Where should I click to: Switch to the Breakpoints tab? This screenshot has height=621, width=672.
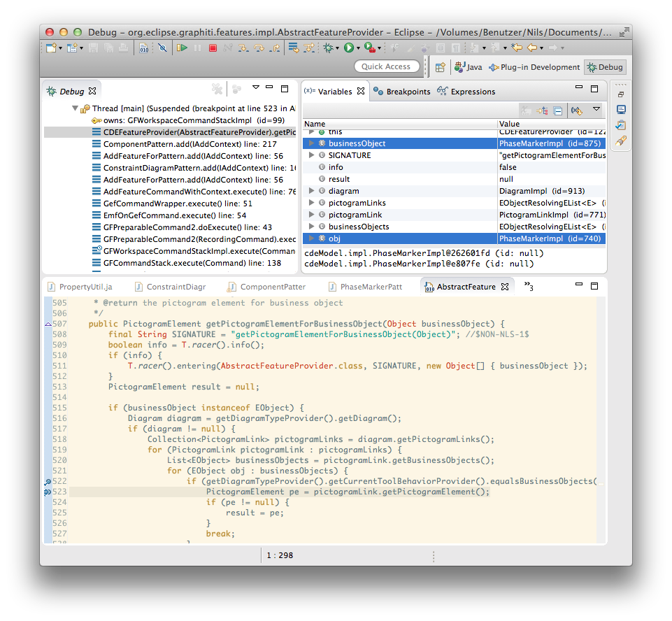coord(402,92)
